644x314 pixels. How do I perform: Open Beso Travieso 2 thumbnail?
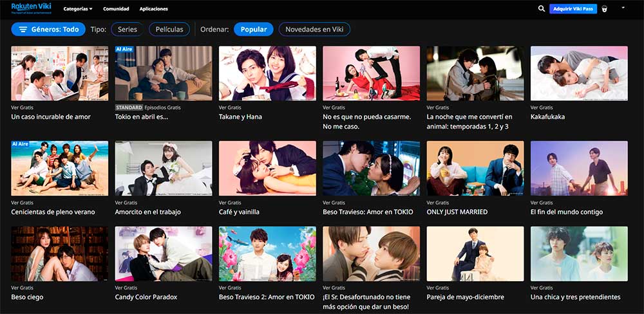[267, 254]
